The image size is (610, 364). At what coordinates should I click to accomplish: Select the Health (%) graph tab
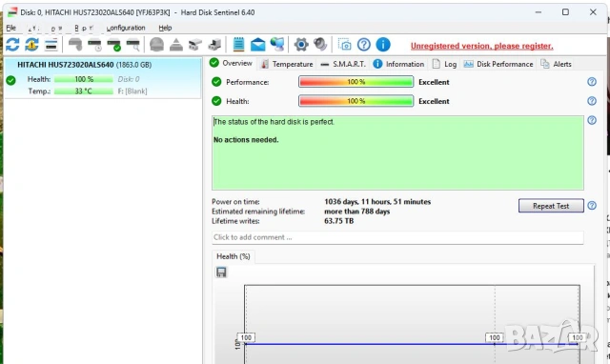pyautogui.click(x=233, y=256)
